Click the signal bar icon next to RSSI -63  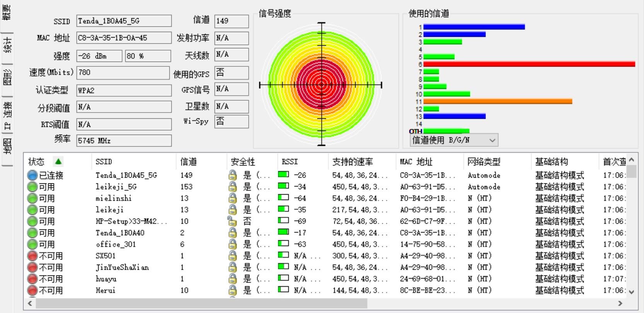[x=283, y=244]
